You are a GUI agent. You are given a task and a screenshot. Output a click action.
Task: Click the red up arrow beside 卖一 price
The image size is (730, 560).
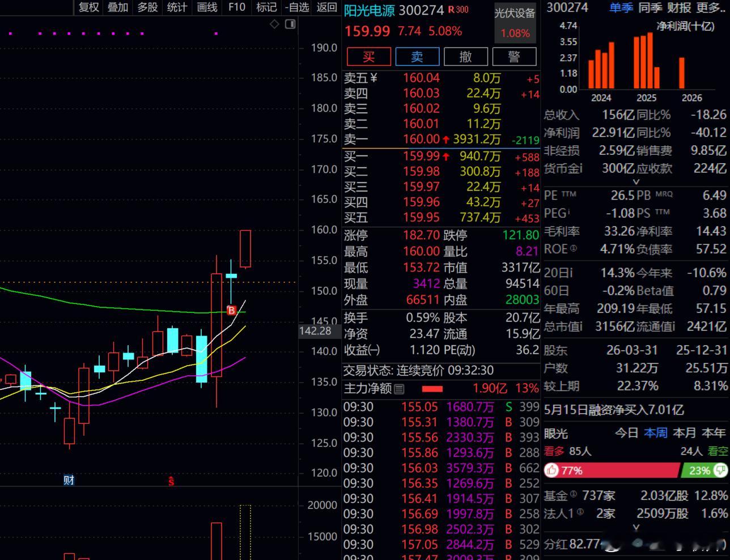point(446,139)
